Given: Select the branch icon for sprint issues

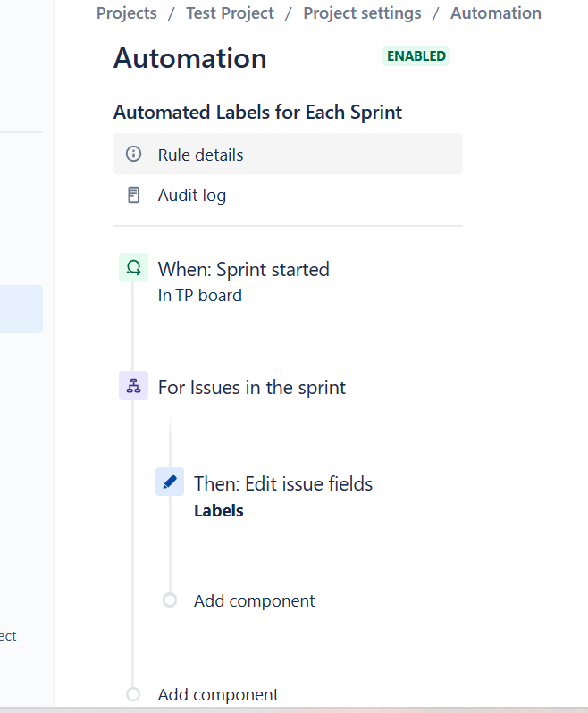Looking at the screenshot, I should (x=133, y=386).
